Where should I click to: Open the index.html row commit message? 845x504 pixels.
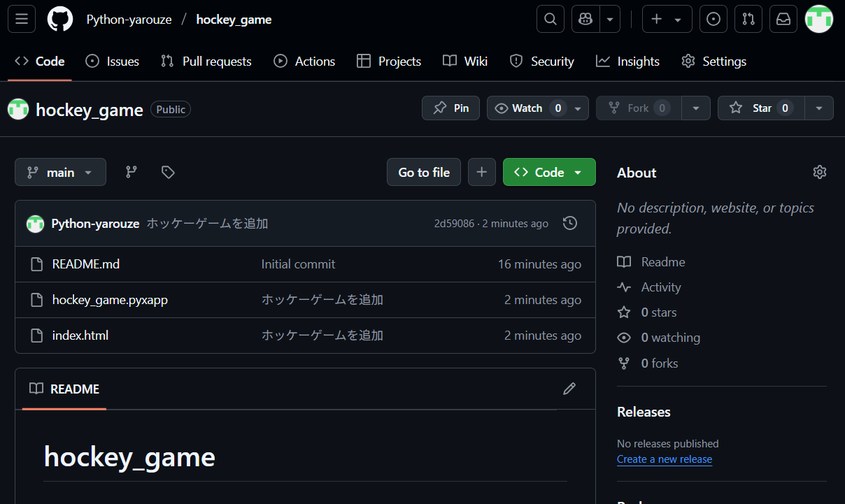(322, 336)
